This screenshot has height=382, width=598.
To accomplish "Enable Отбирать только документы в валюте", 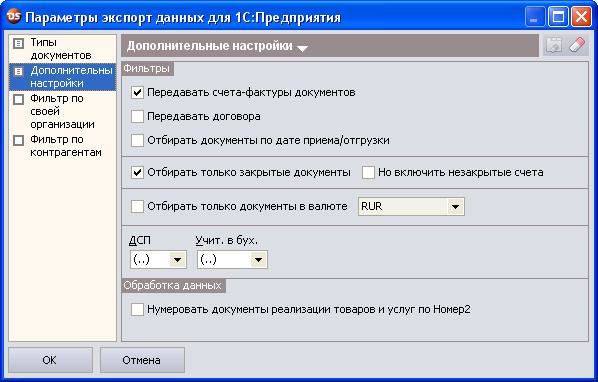I will 137,206.
